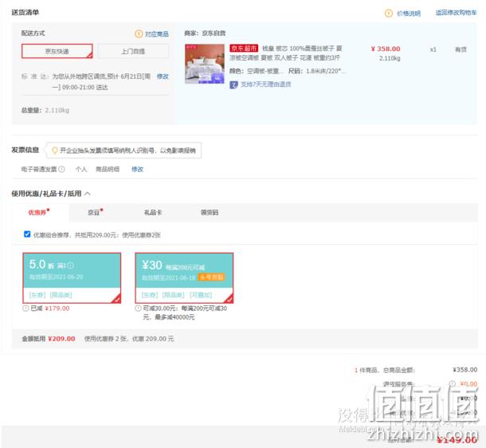Click the 电子普通发票 info icon

[61, 169]
